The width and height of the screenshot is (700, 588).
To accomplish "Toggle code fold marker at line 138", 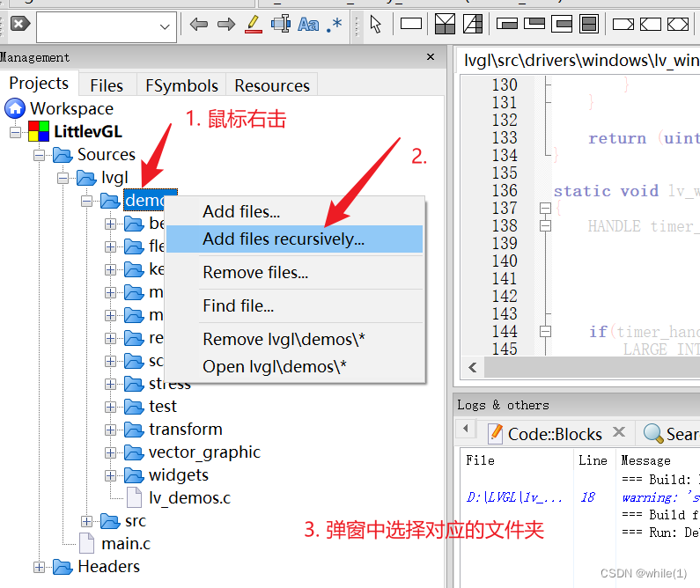I will tap(545, 225).
